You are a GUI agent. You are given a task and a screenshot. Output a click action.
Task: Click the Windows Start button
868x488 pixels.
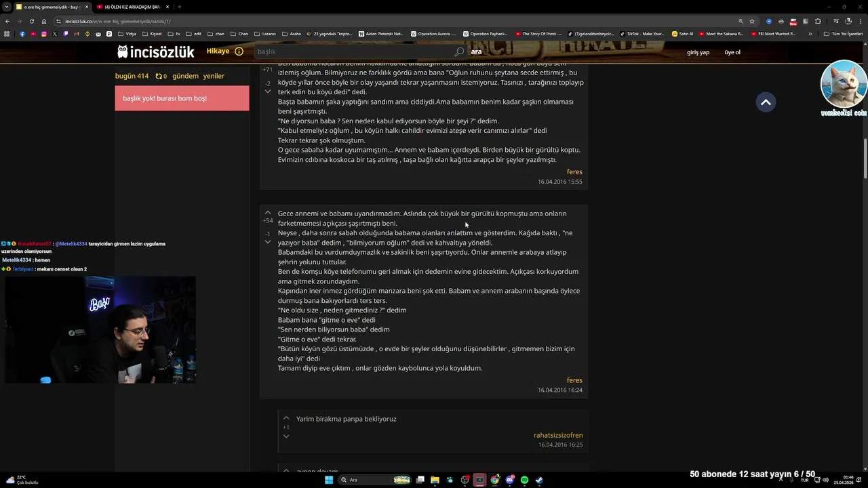(x=329, y=480)
